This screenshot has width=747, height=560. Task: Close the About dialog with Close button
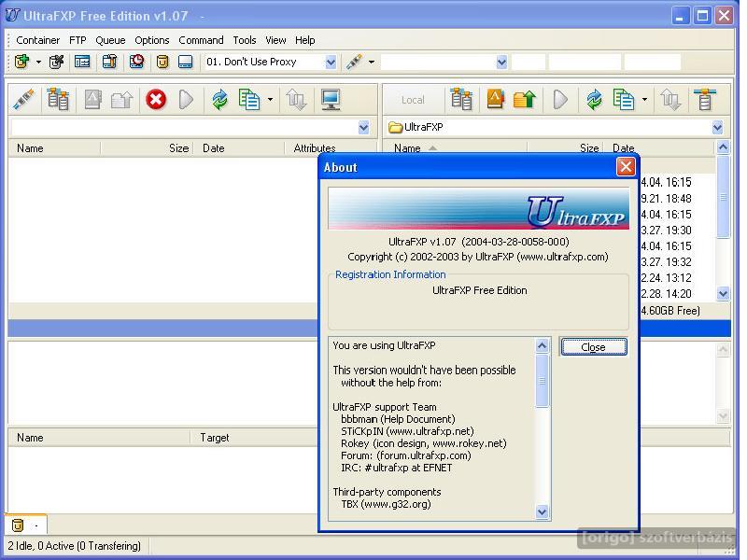(593, 347)
